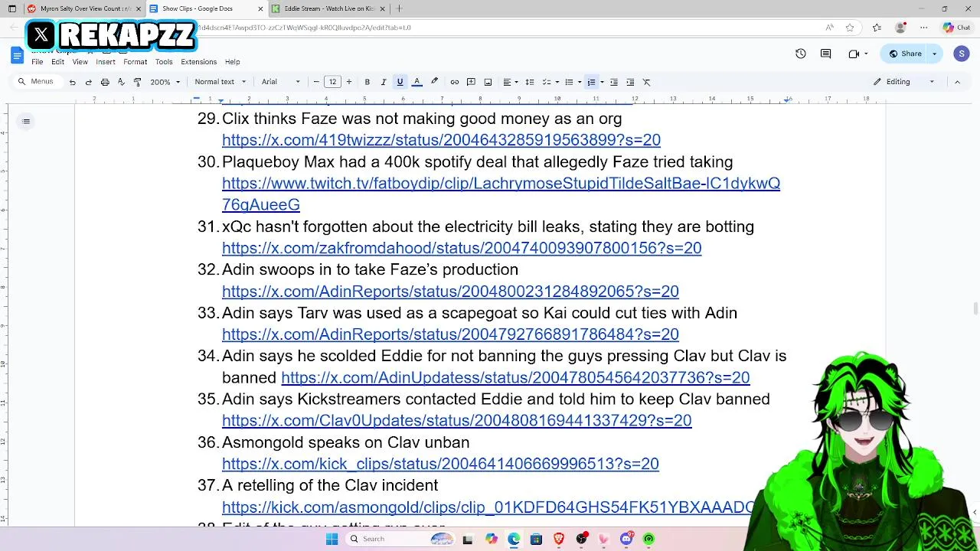Decrease indent of the list
This screenshot has height=551, width=980.
[x=613, y=82]
